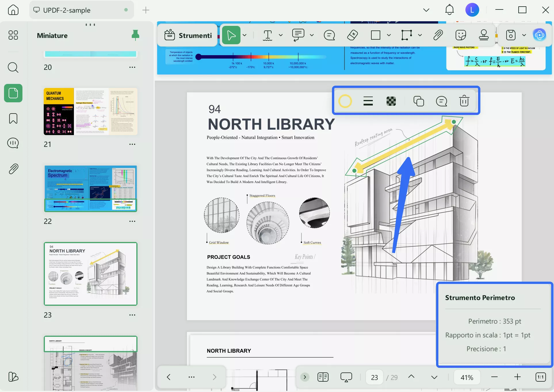Click the Strumenti button

point(188,35)
